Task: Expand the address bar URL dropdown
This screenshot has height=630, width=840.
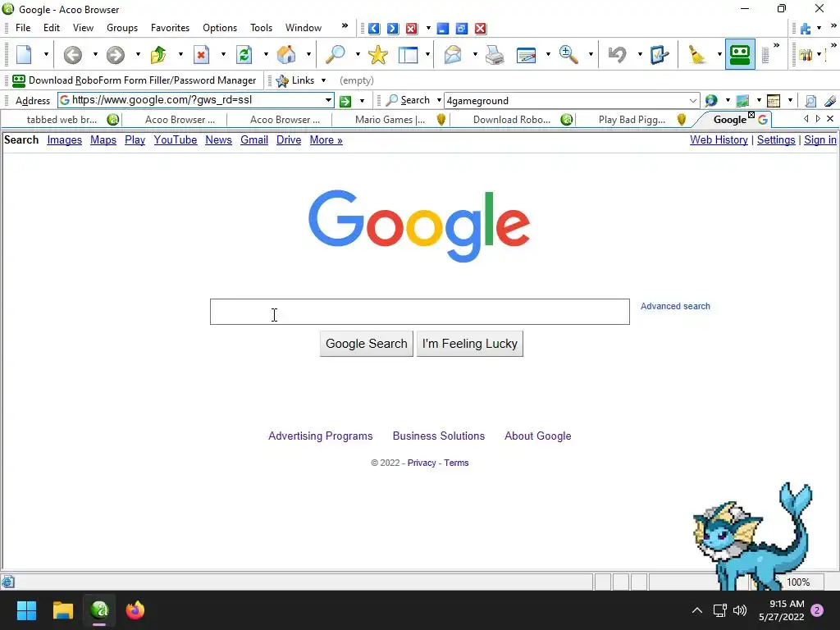Action: [x=328, y=100]
